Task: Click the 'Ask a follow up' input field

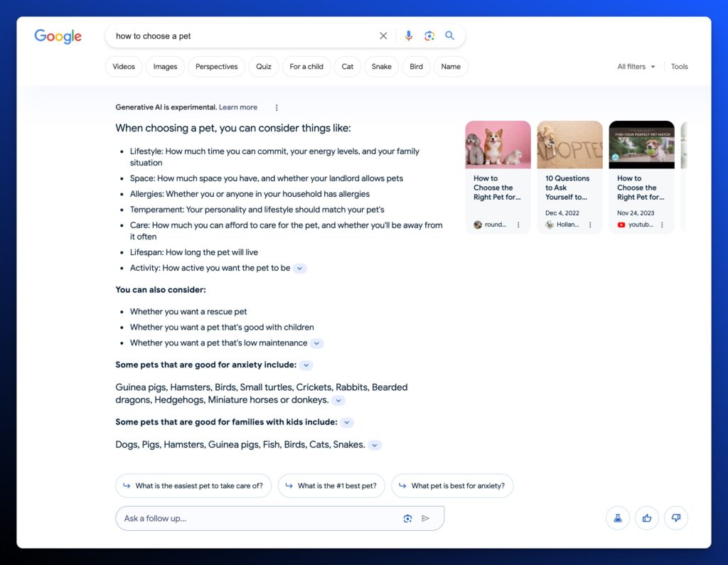Action: tap(256, 519)
